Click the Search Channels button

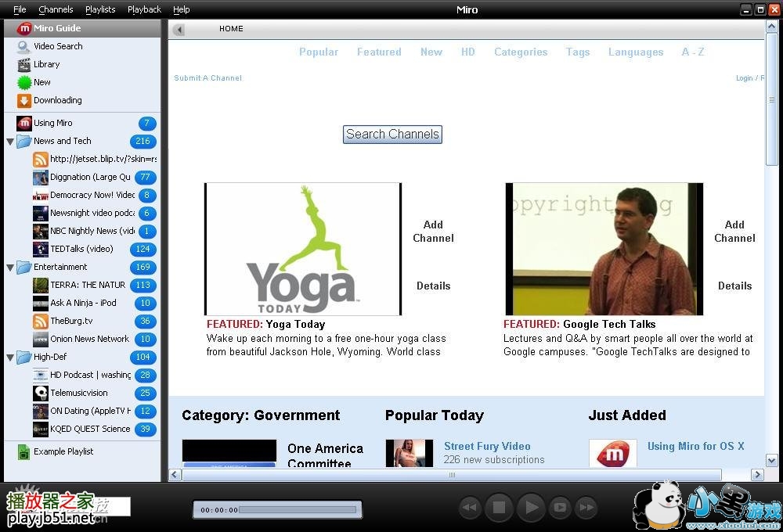pyautogui.click(x=392, y=135)
